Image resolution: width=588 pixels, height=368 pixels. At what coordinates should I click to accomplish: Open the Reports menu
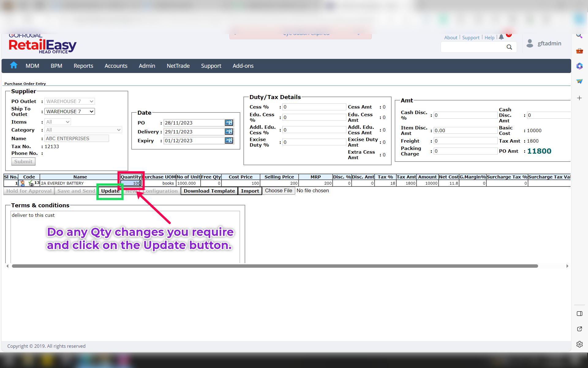pos(83,66)
